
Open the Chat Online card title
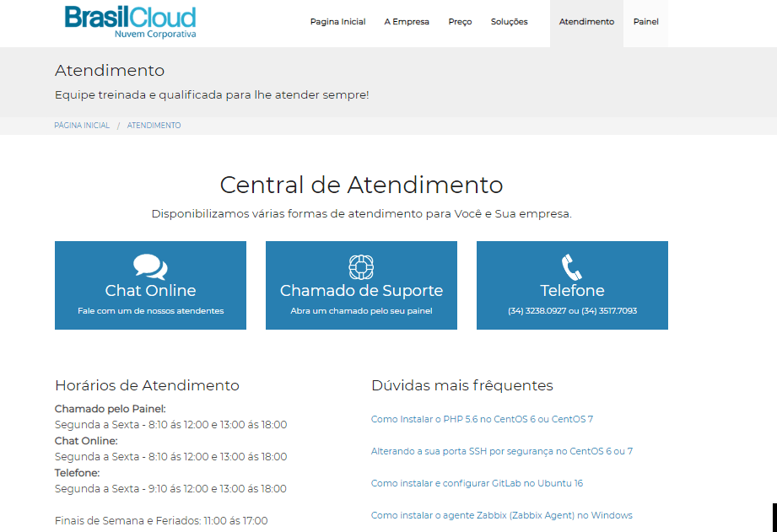tap(150, 290)
